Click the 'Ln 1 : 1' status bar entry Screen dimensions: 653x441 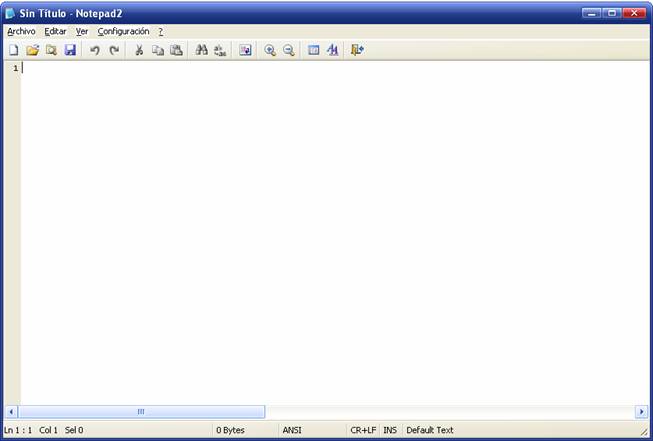(x=18, y=430)
